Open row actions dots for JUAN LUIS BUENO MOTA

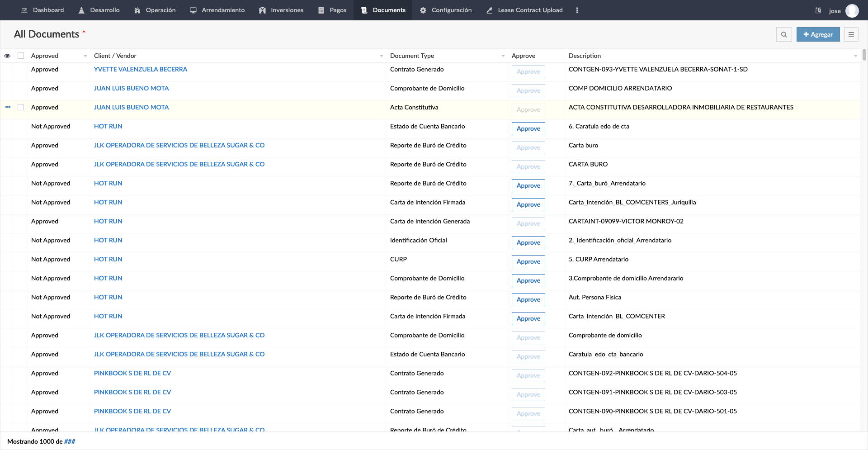coord(8,107)
